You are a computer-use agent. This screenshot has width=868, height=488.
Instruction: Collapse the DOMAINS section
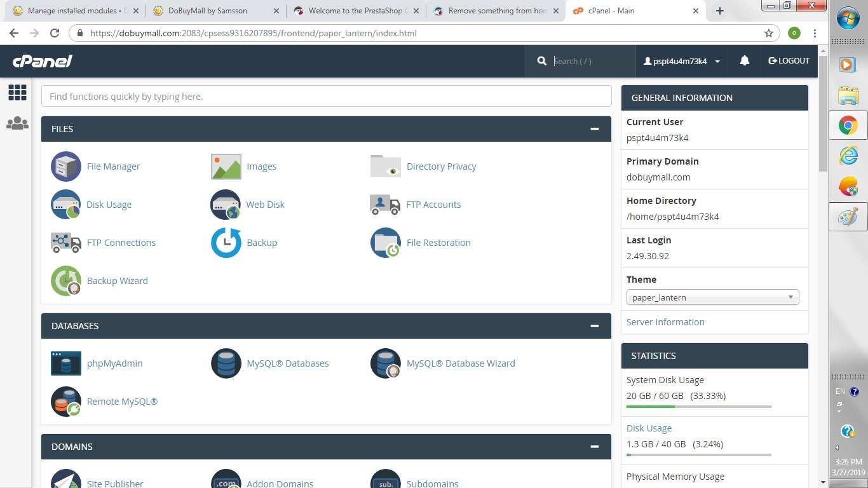[x=595, y=447]
